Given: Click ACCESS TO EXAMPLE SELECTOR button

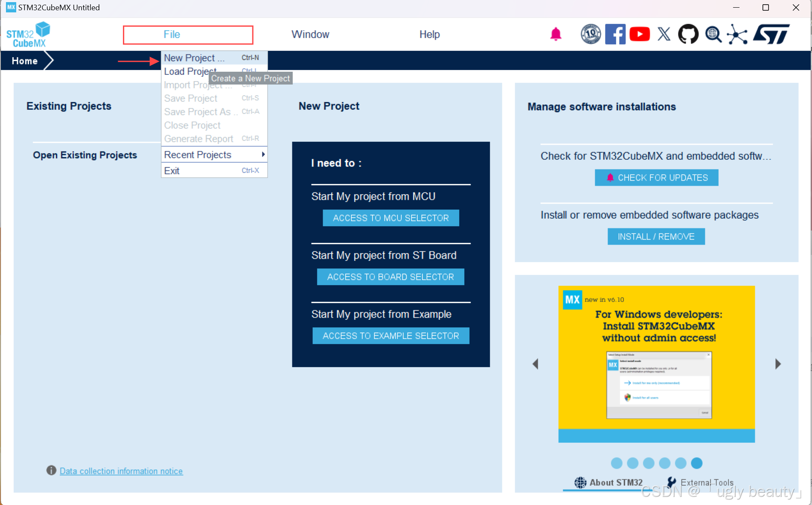Looking at the screenshot, I should tap(391, 336).
